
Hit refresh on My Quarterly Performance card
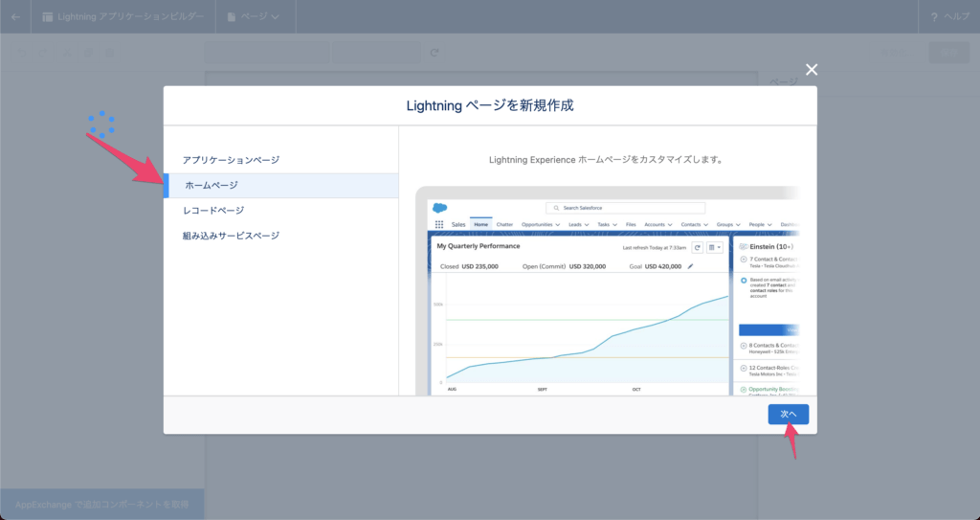click(x=698, y=247)
